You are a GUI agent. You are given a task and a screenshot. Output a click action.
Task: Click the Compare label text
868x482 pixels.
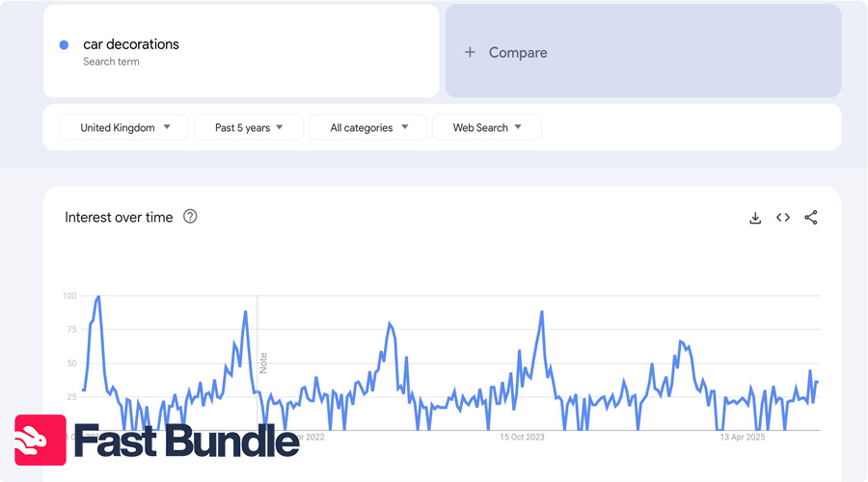518,52
